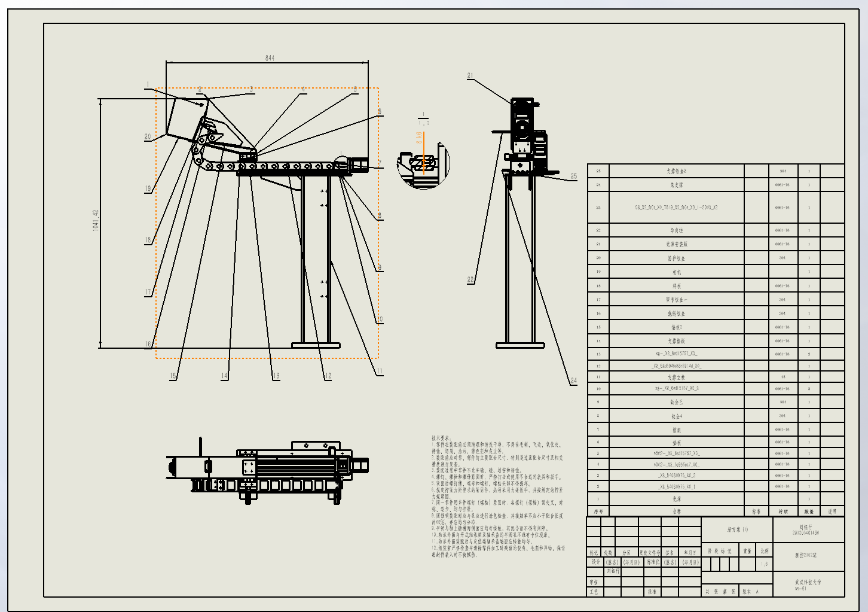Viewport: 868px width, 612px height.
Task: Click the 技术要求 heading of the notes
Action: click(442, 439)
